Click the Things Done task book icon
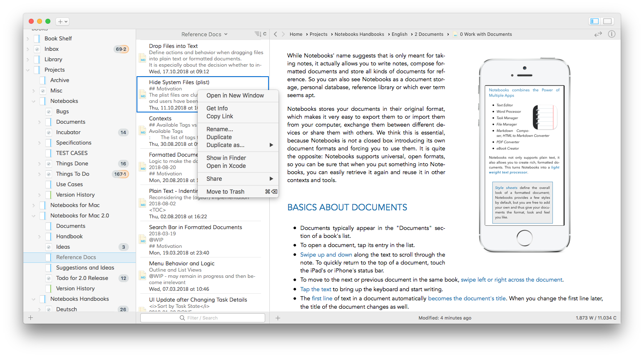 49,164
